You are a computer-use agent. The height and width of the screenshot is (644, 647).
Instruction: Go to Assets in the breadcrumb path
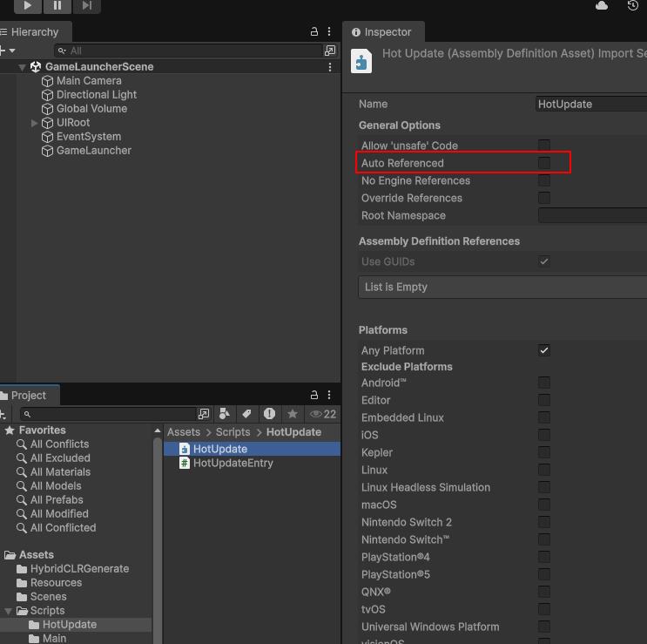(184, 432)
